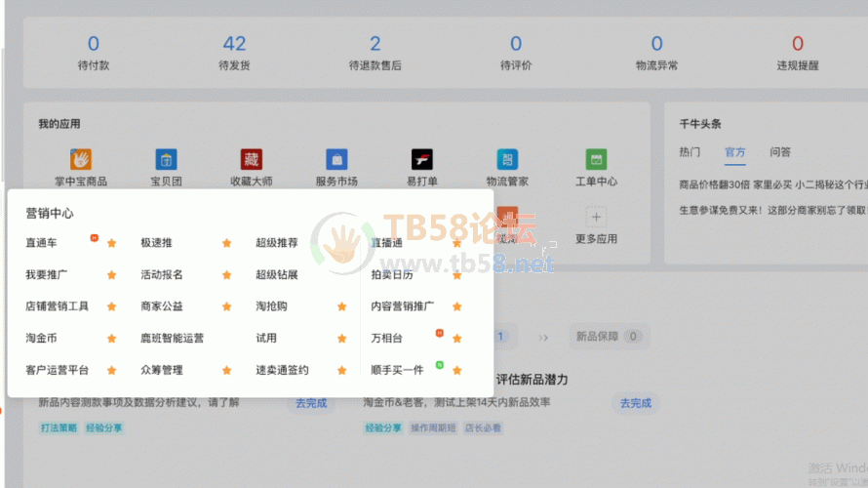Expand the double-chevron arrow before 新品保障
Screen dimensions: 868x488
tap(543, 338)
